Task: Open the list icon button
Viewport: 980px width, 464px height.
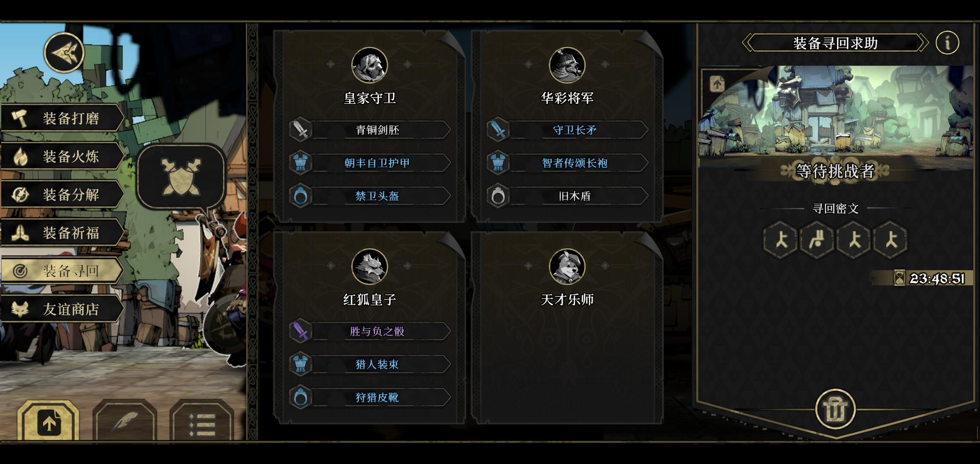Action: click(202, 421)
